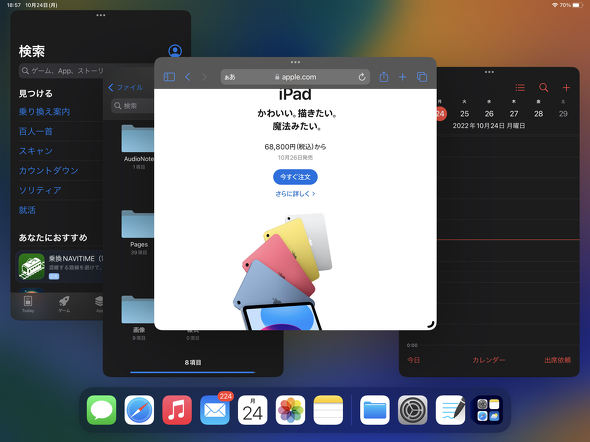The height and width of the screenshot is (442, 590).
Task: Select スキャン suggestion in App Store
Action: tap(36, 151)
